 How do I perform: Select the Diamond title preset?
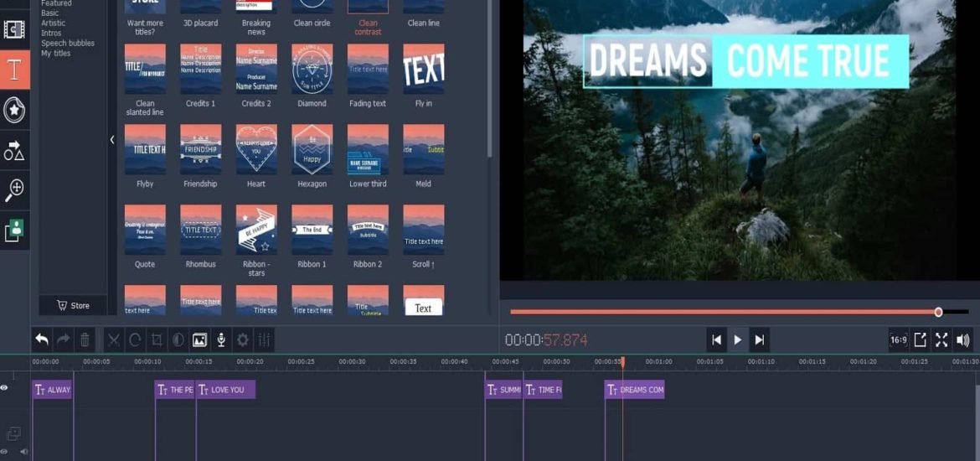tap(312, 69)
